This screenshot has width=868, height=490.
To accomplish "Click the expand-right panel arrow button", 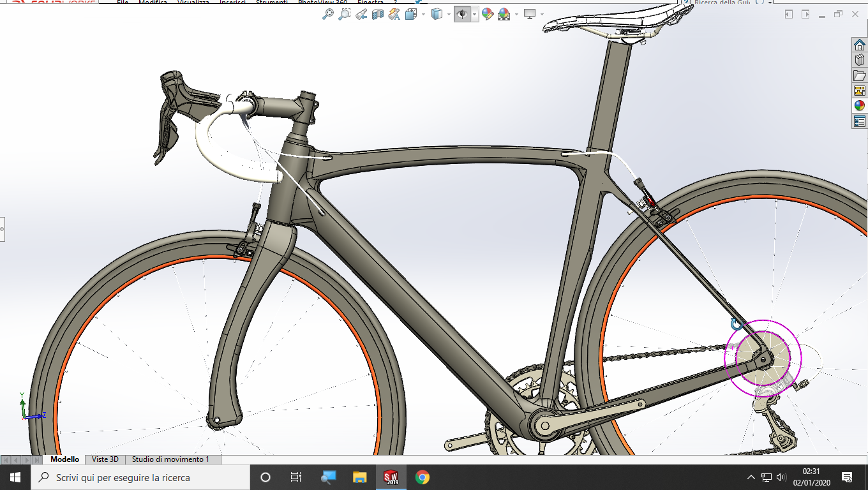I will pos(805,14).
